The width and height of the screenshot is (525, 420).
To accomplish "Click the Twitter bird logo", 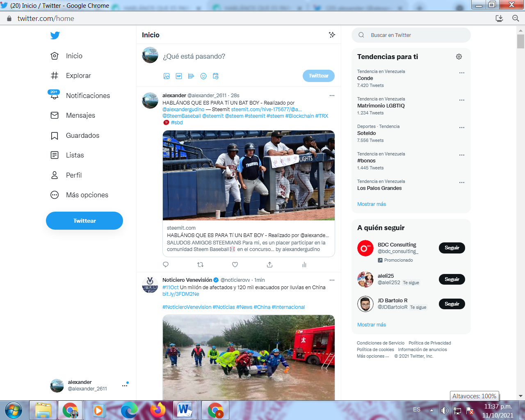I will click(x=55, y=35).
